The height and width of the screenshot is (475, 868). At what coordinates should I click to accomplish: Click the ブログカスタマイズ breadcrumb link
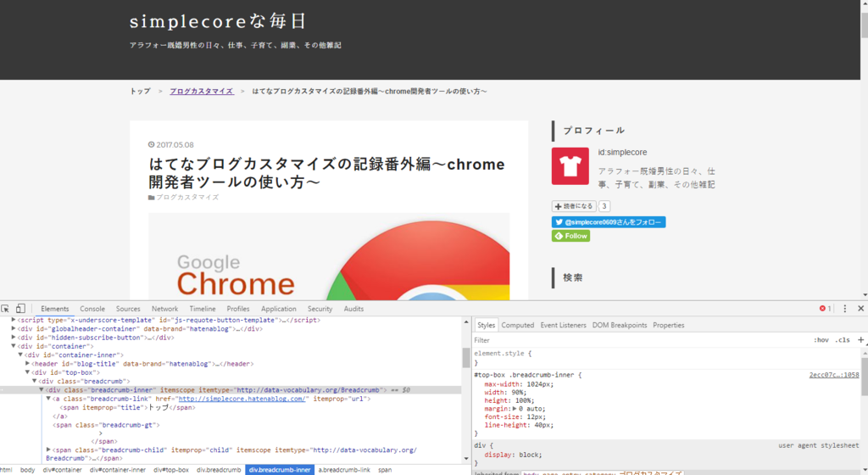coord(202,92)
